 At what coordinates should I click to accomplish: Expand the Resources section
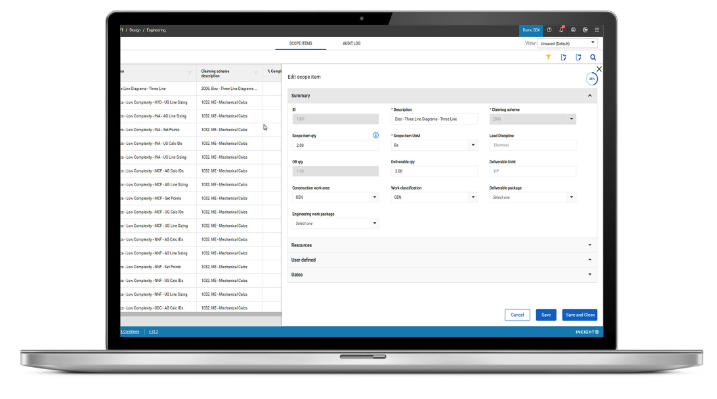(x=442, y=245)
